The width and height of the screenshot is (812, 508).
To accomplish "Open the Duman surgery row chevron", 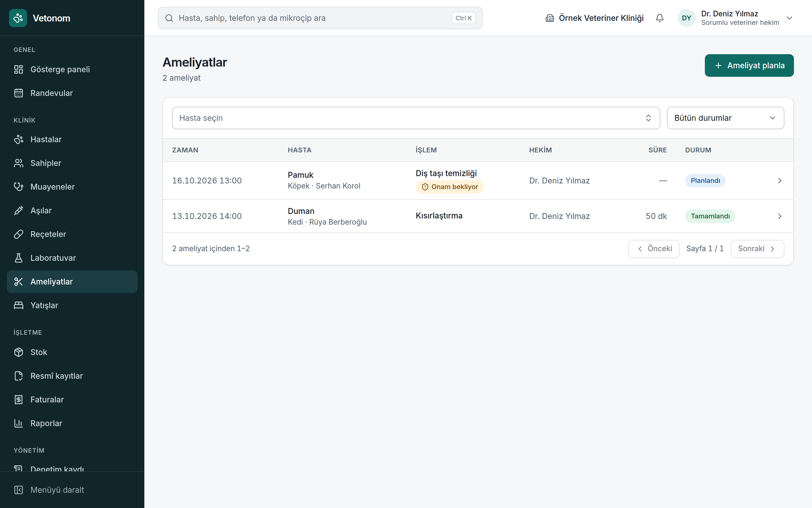I will (780, 216).
